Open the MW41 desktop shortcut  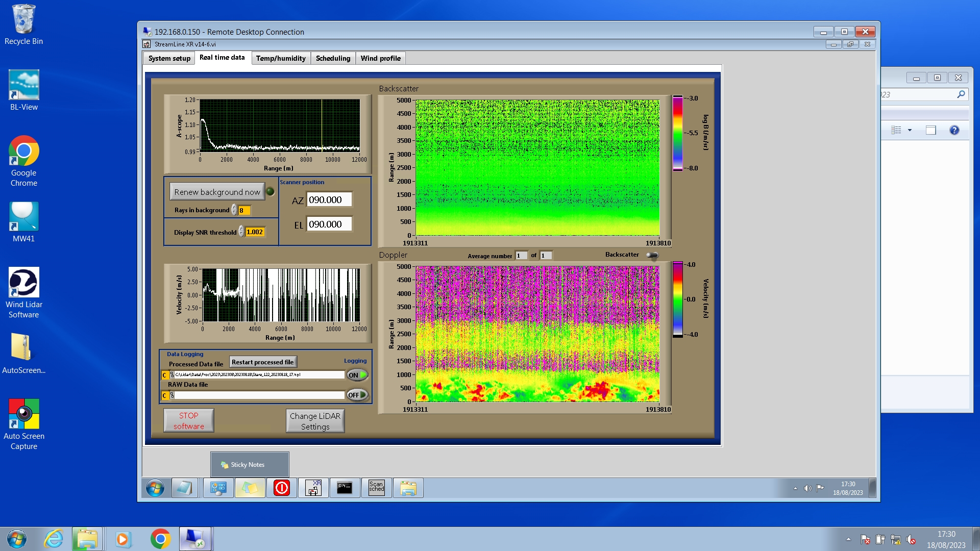pos(23,217)
